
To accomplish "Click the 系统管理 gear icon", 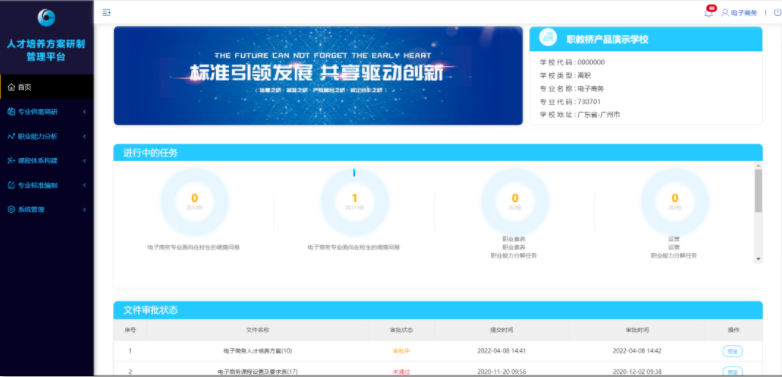I will tap(11, 209).
